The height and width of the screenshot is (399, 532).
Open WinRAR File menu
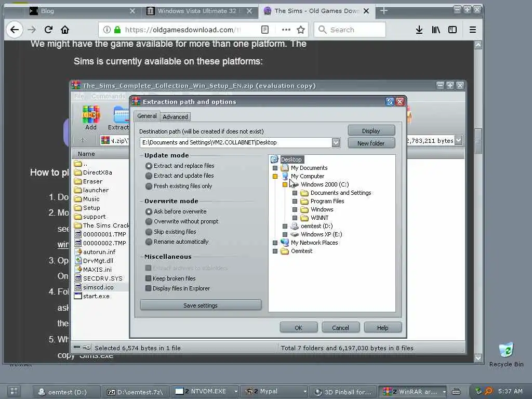pos(79,96)
